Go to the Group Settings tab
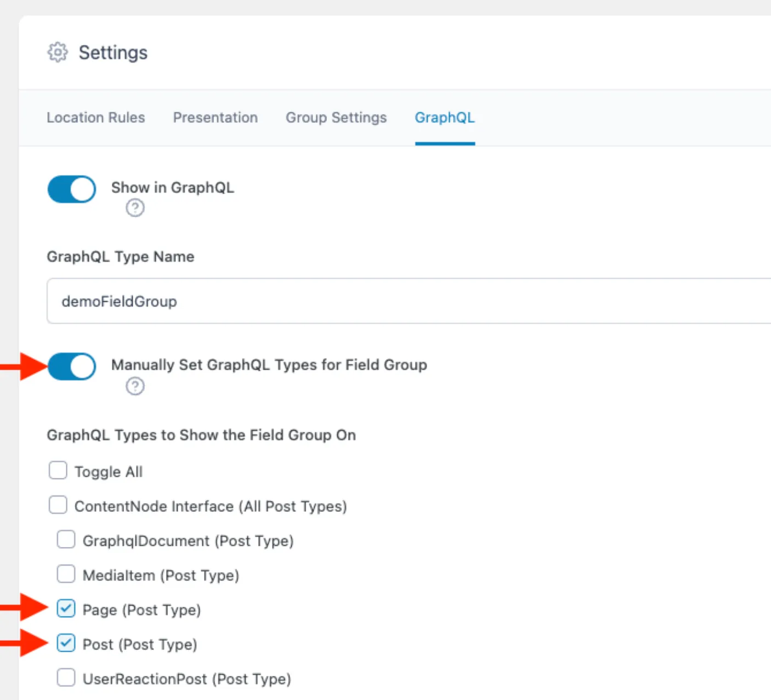The width and height of the screenshot is (771, 700). 336,117
